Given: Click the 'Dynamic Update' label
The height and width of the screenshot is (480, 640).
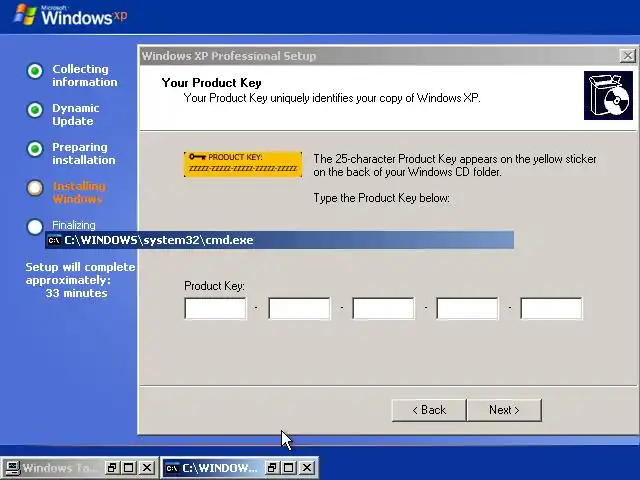Looking at the screenshot, I should (76, 114).
